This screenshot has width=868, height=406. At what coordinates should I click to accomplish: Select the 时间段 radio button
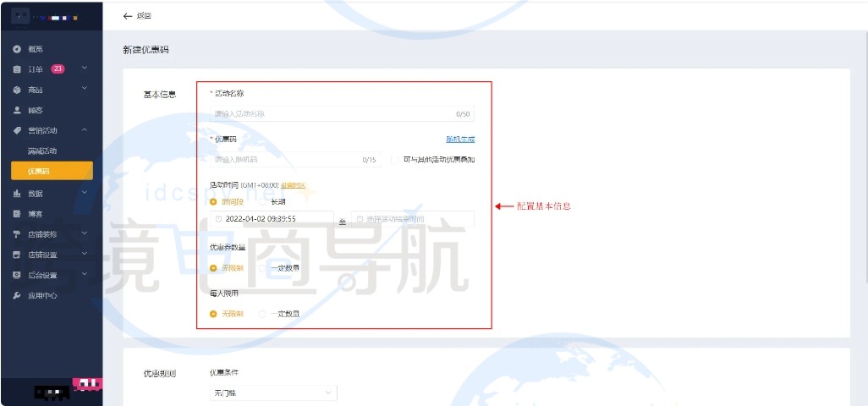point(213,202)
